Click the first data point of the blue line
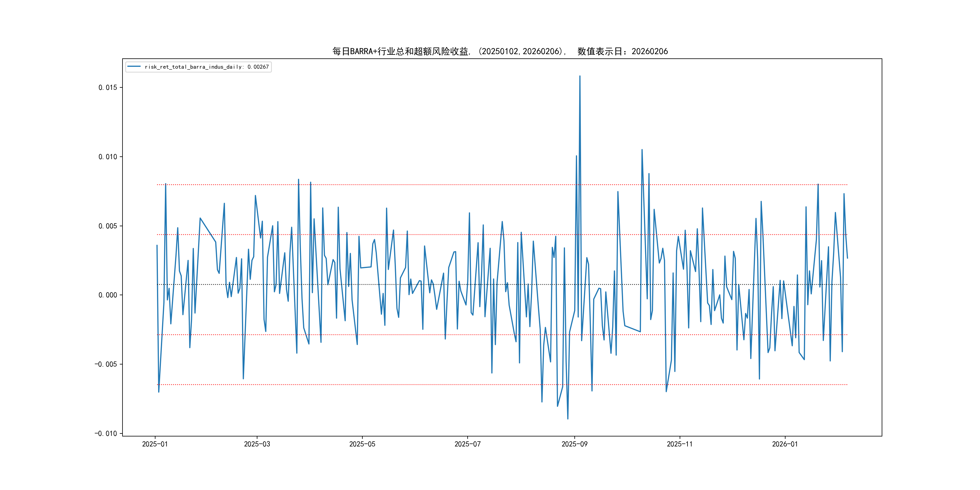Image resolution: width=980 pixels, height=490 pixels. [157, 245]
